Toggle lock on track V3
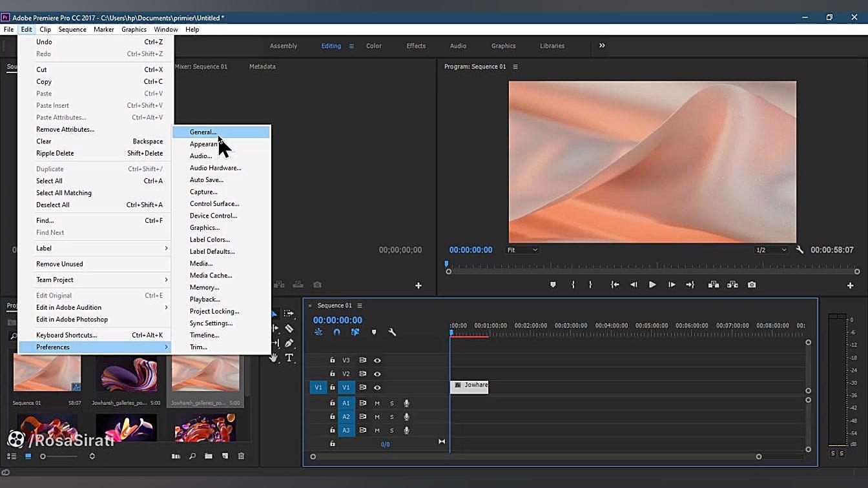The height and width of the screenshot is (488, 868). click(x=333, y=360)
